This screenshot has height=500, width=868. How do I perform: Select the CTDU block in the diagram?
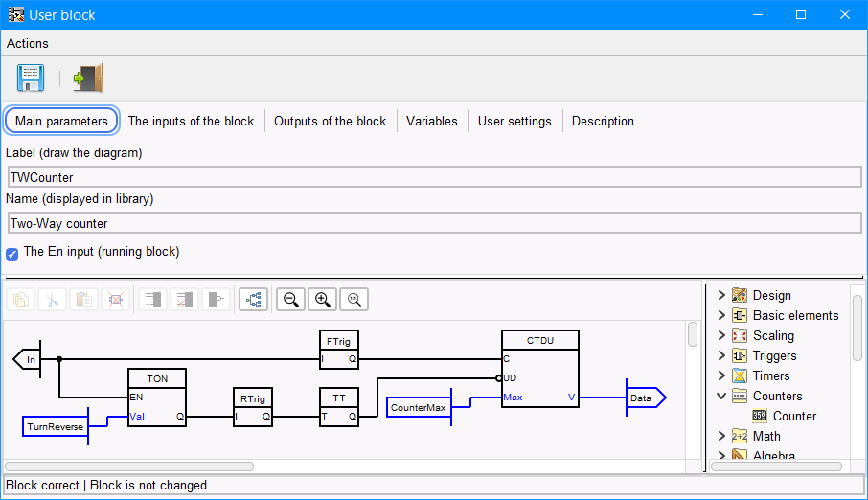539,369
